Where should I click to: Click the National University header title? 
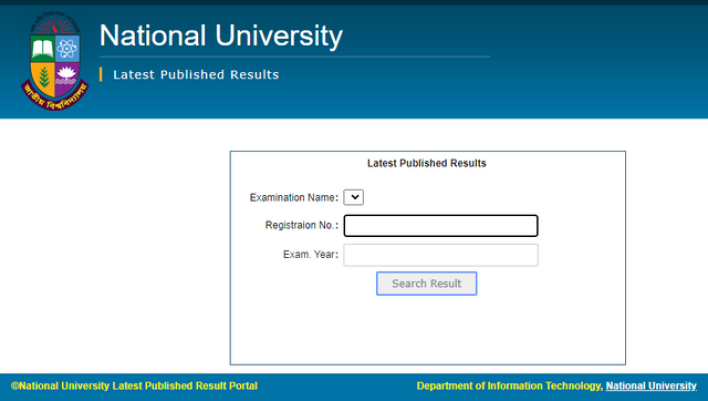(x=221, y=36)
